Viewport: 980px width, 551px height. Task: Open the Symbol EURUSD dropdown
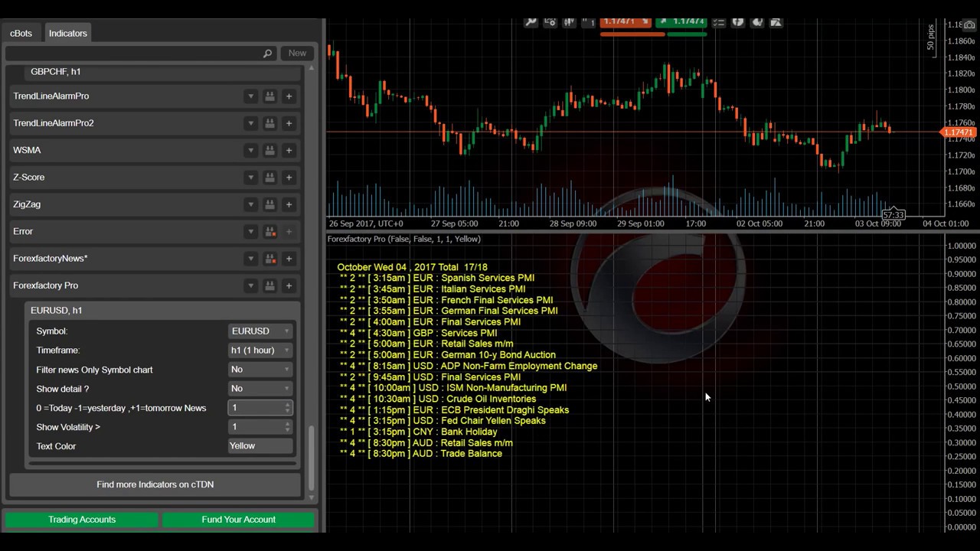point(260,331)
